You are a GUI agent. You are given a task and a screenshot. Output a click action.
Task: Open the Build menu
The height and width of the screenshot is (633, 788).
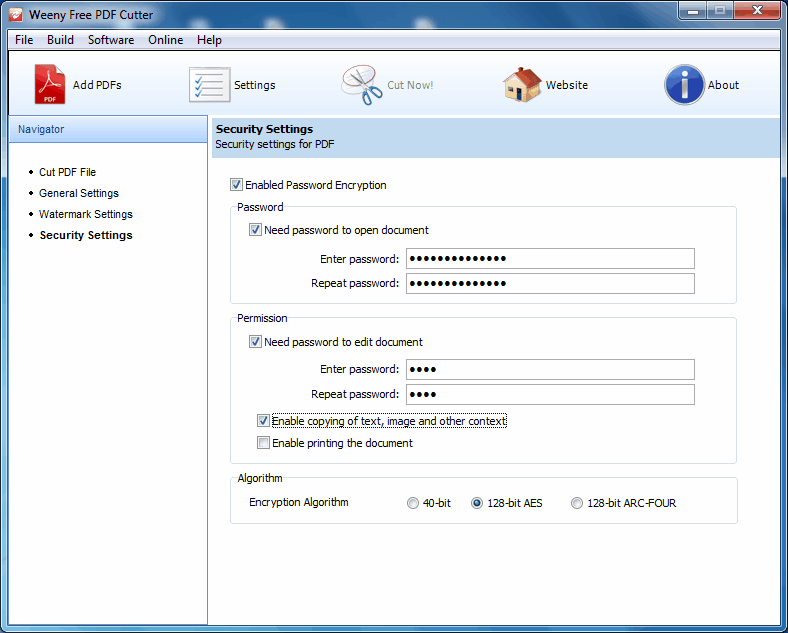(60, 40)
